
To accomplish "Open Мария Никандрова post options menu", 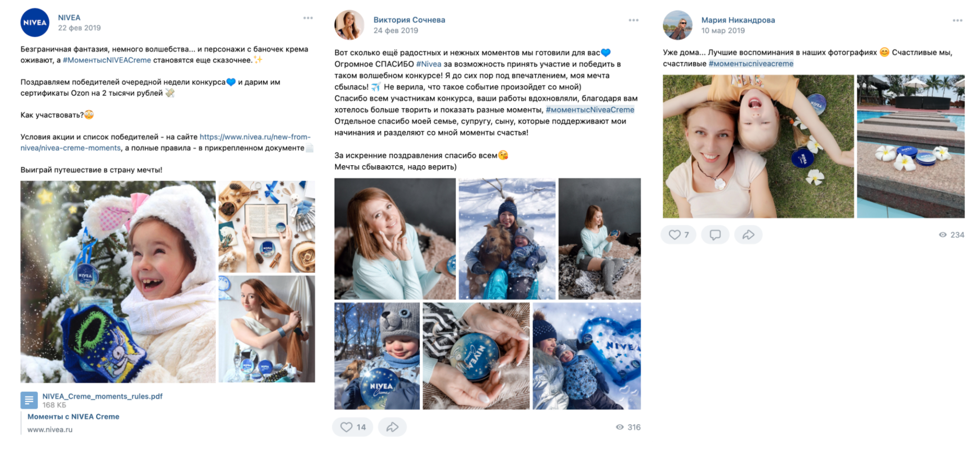I will coord(957,21).
